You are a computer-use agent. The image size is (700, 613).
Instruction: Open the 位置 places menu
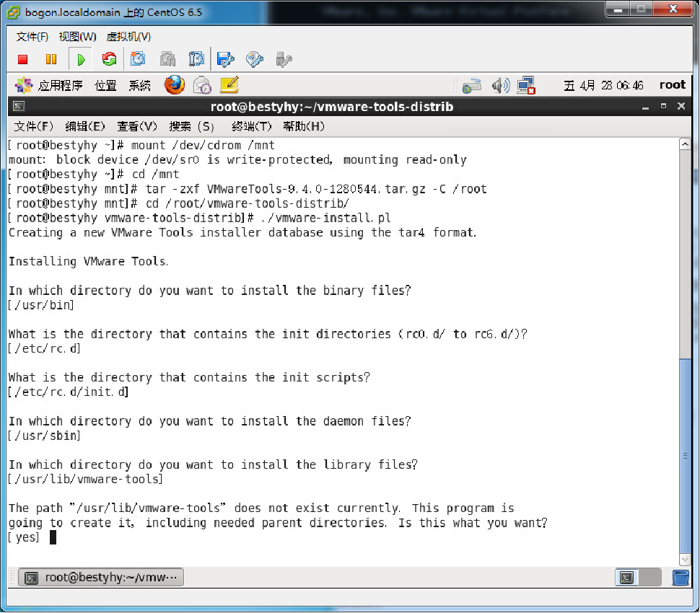click(105, 85)
